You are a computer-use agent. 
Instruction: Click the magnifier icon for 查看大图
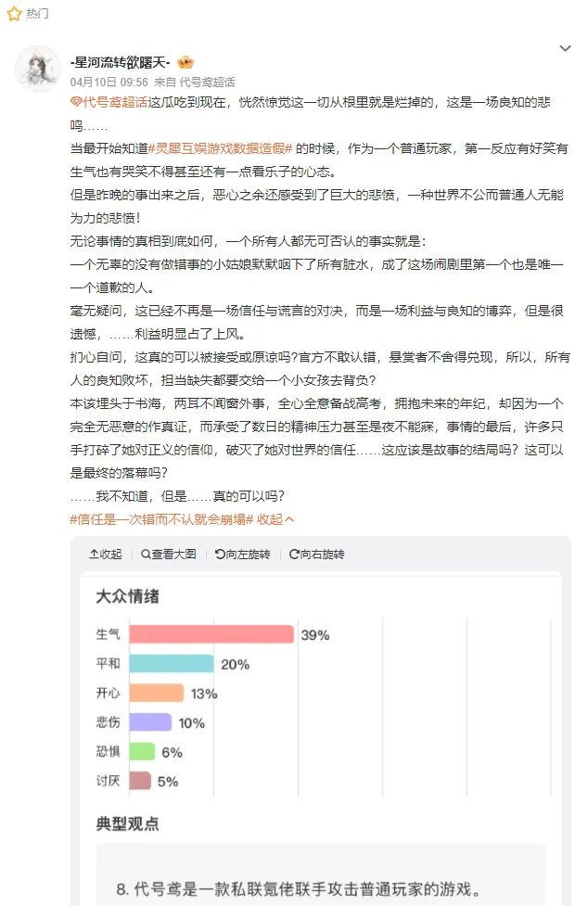click(x=147, y=554)
